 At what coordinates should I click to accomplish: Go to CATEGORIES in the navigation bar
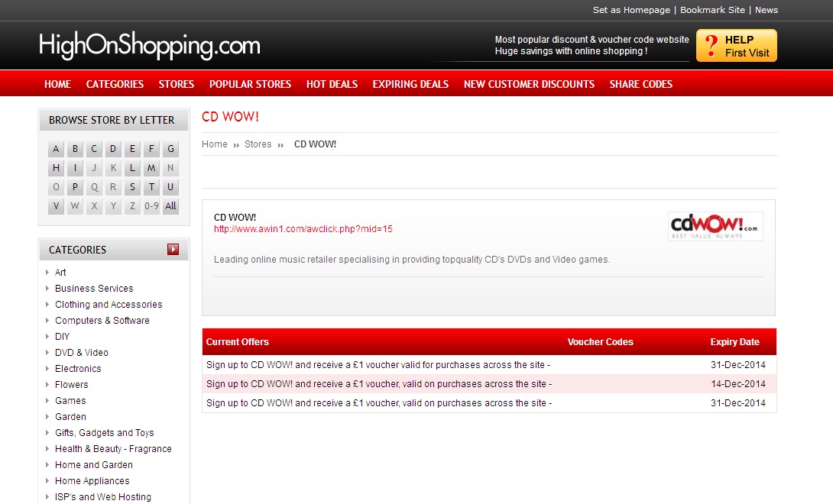(115, 84)
